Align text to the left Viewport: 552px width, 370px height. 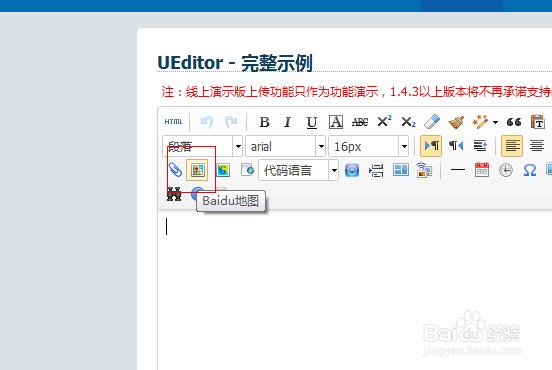pos(512,146)
